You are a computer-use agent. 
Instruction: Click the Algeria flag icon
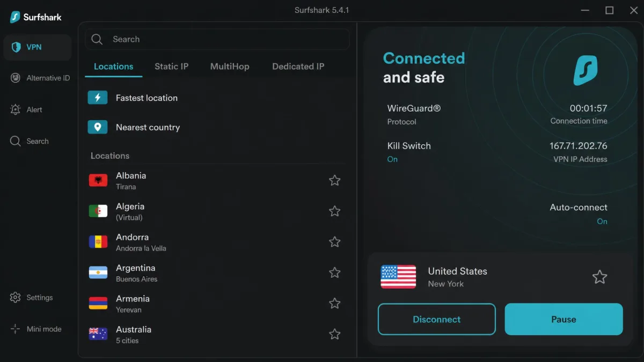point(98,211)
